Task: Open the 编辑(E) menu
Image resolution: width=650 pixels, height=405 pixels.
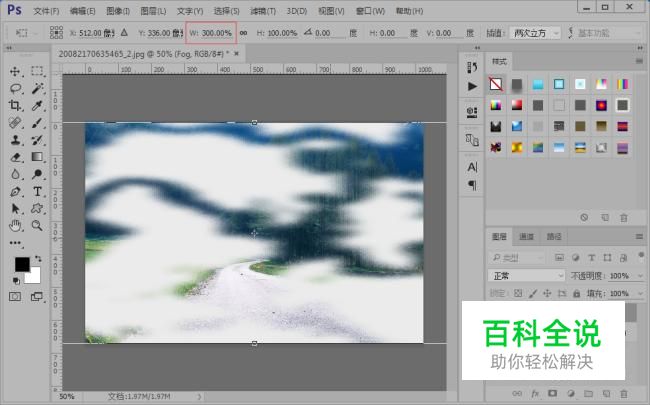Action: pos(82,11)
